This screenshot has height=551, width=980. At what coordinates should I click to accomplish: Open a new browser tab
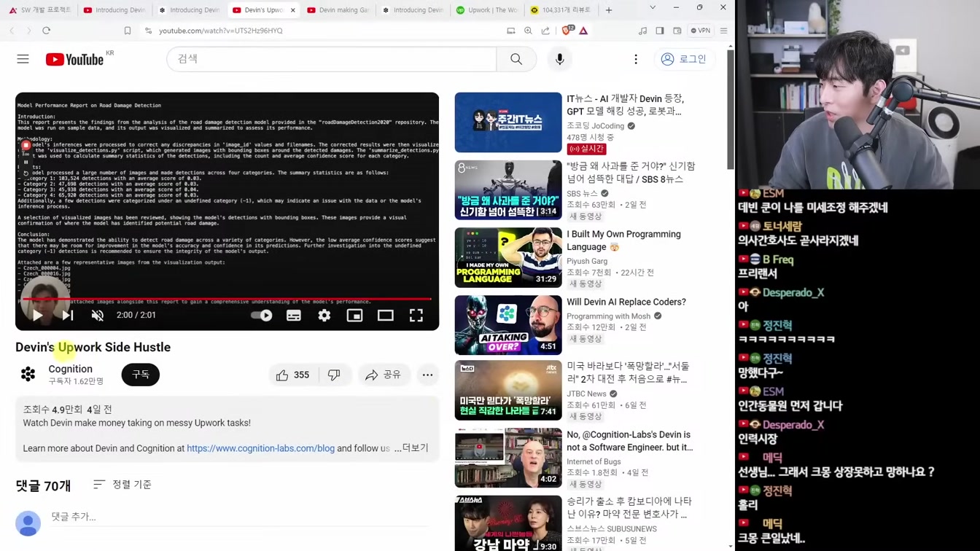609,10
